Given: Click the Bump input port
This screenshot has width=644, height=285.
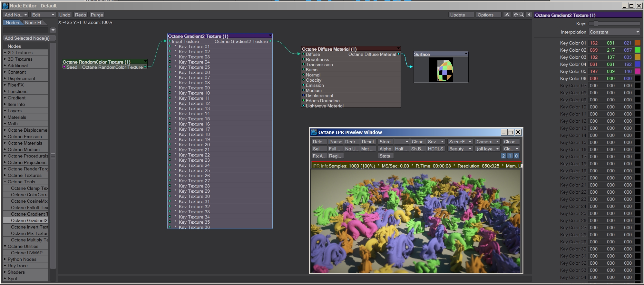Looking at the screenshot, I should pyautogui.click(x=303, y=70).
